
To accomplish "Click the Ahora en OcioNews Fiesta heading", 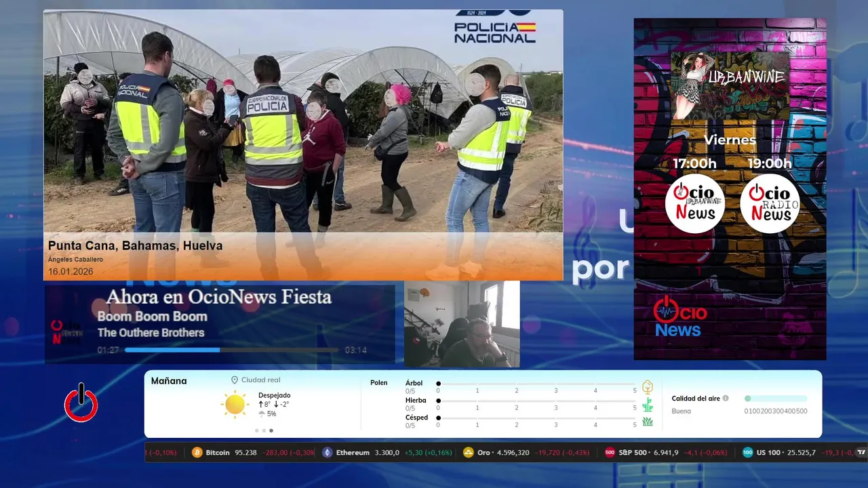I will click(x=219, y=297).
